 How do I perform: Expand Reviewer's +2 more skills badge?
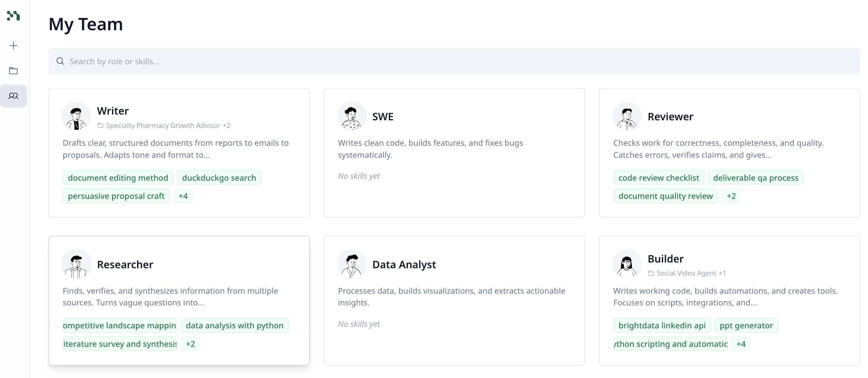[731, 196]
